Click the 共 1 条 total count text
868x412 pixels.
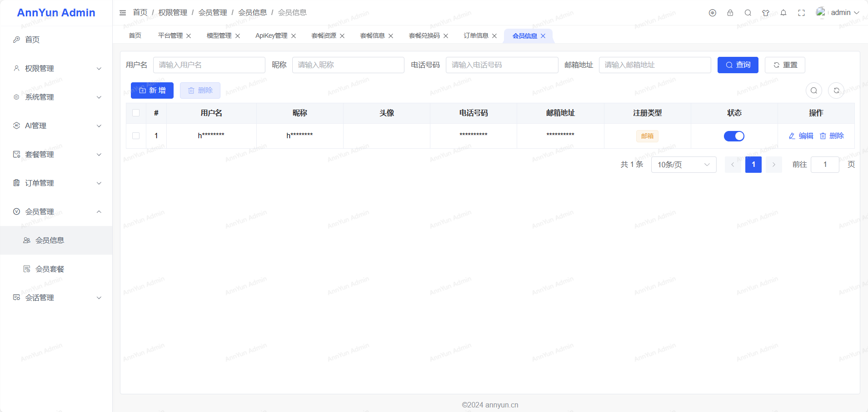click(x=632, y=165)
